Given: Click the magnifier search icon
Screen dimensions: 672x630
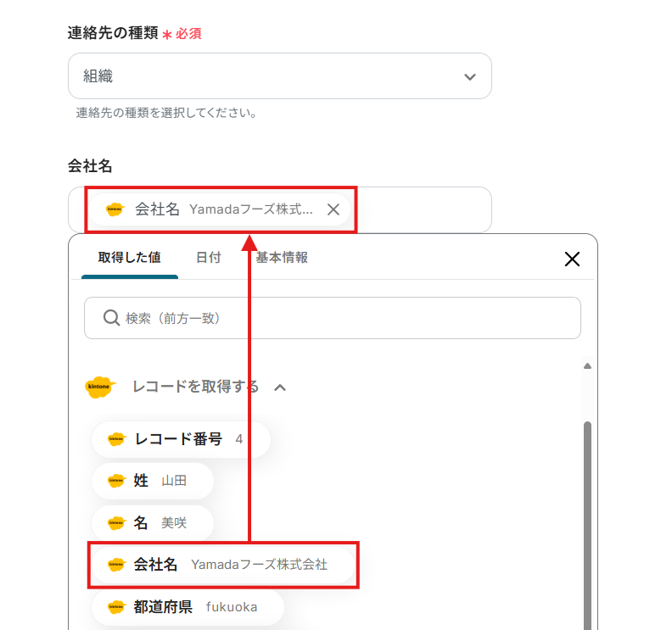Looking at the screenshot, I should [x=111, y=318].
